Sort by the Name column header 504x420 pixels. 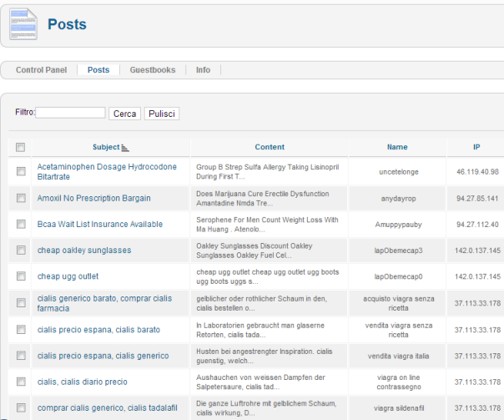397,147
